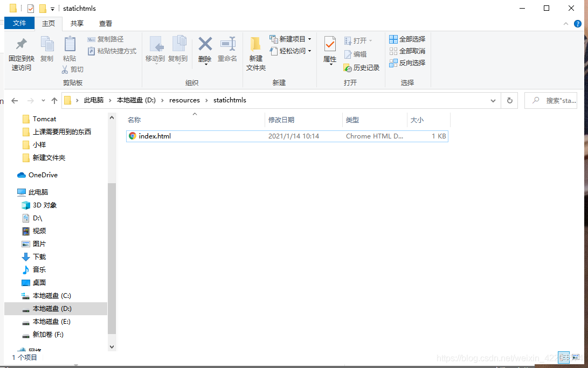Click Select all in ribbon
Screen dimensions: 588x368
[x=407, y=39]
